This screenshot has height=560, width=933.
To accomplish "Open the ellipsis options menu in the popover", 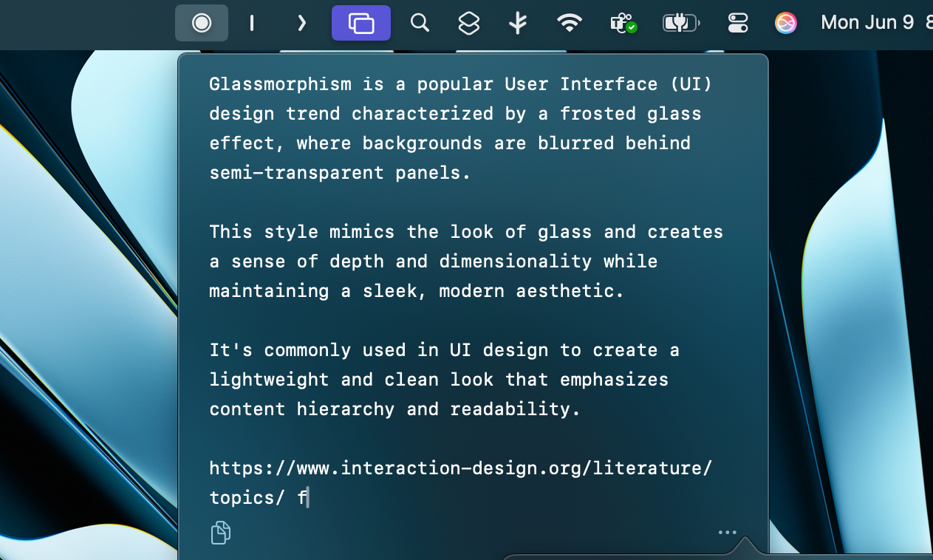I will pyautogui.click(x=727, y=532).
